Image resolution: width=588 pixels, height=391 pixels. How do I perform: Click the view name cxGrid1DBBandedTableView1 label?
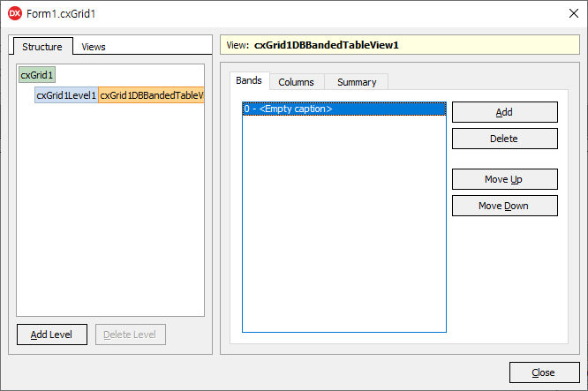327,45
